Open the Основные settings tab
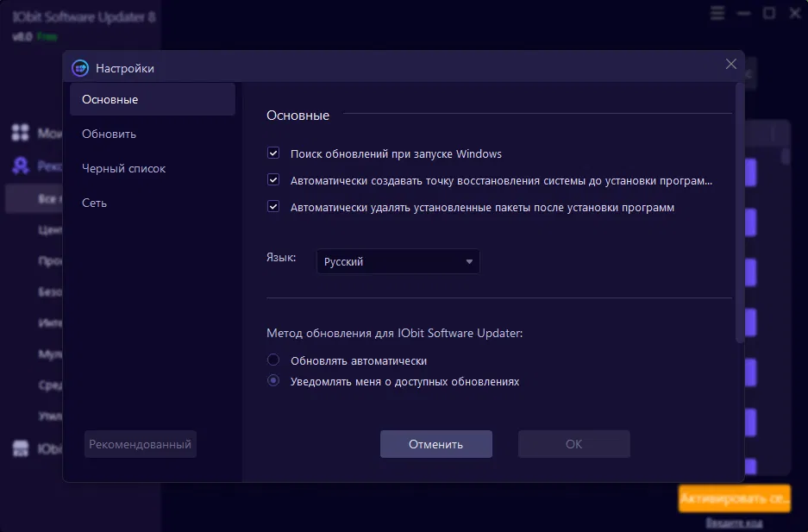Viewport: 808px width, 532px height. (x=153, y=99)
